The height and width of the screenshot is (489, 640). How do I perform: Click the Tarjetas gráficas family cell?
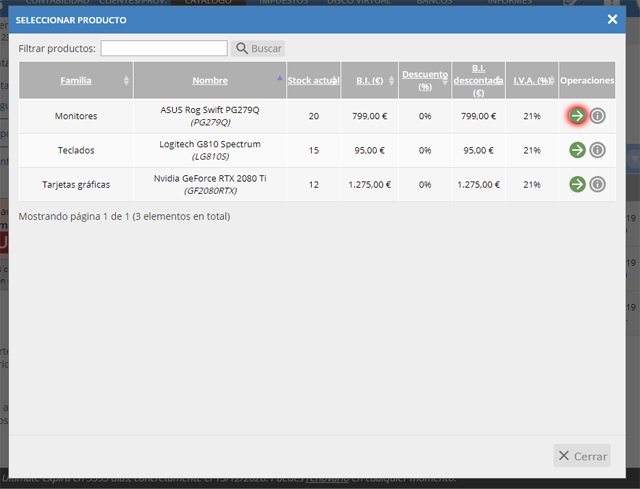[x=76, y=184]
